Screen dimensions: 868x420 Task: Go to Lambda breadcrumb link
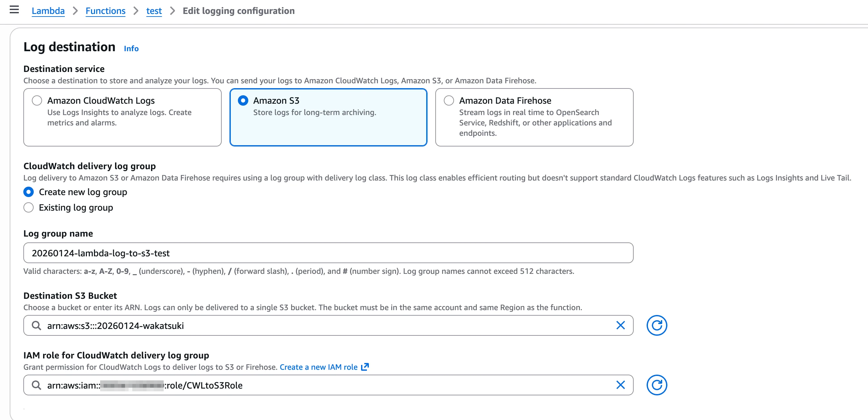(x=48, y=11)
